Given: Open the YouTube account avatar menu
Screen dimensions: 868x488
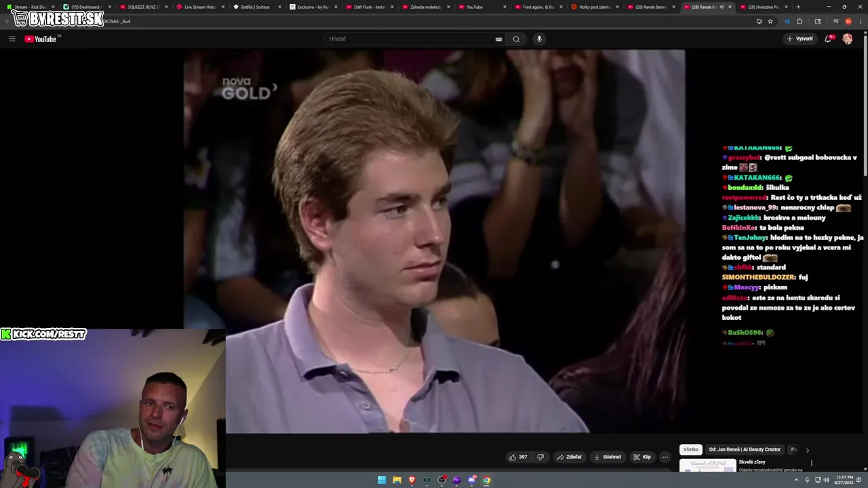Looking at the screenshot, I should click(x=848, y=39).
